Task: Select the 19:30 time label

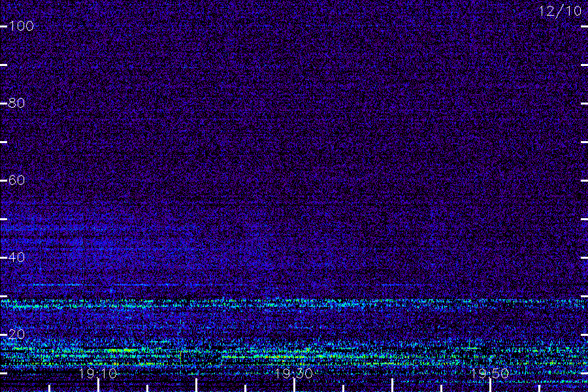Action: coord(293,374)
